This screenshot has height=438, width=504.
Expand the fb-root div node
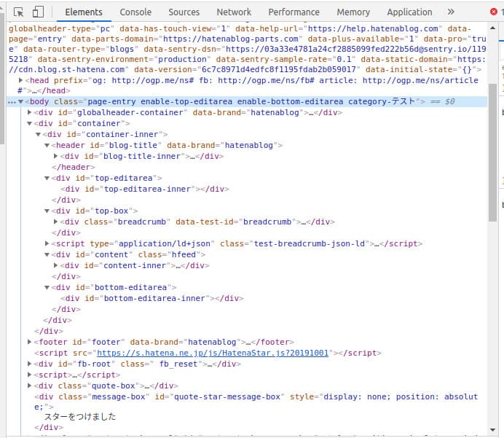click(x=30, y=364)
